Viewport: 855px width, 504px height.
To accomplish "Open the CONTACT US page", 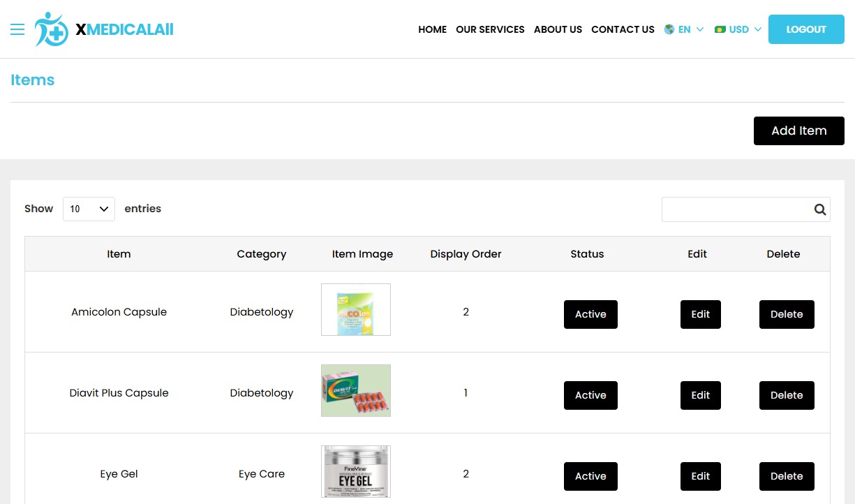I will tap(623, 29).
